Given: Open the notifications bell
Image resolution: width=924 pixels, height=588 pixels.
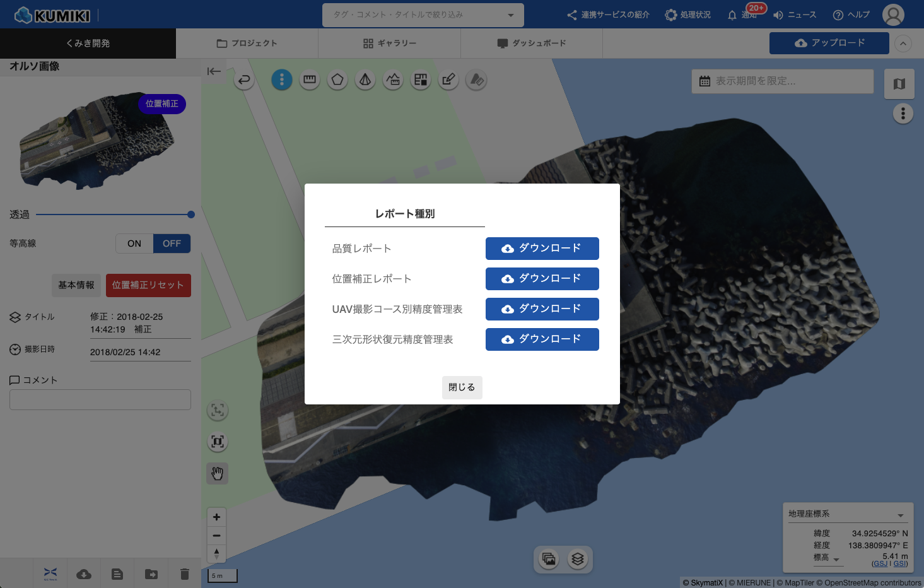Looking at the screenshot, I should (x=732, y=15).
